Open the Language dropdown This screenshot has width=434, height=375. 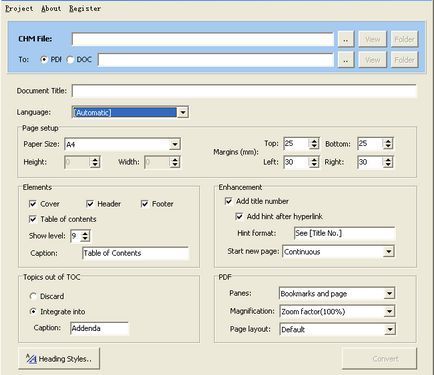click(x=183, y=112)
